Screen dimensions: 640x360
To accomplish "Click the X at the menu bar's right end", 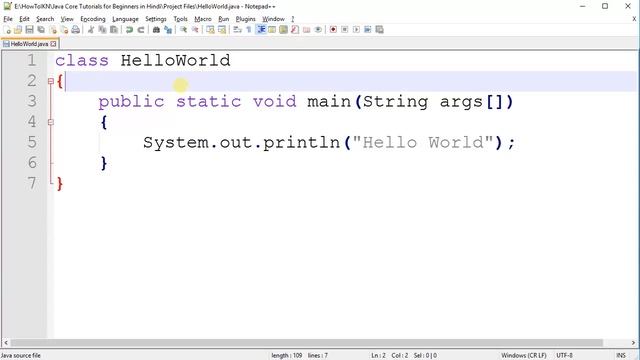I will 634,19.
